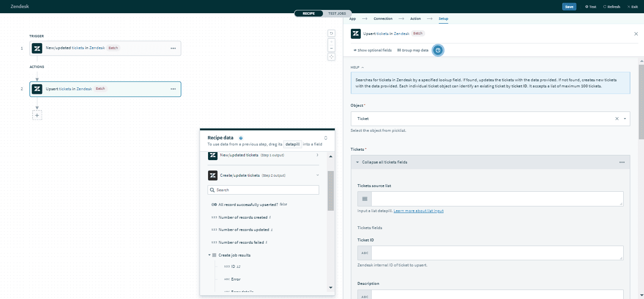Click the Zendesk icon on trigger step 1
This screenshot has width=644, height=299.
[x=37, y=48]
